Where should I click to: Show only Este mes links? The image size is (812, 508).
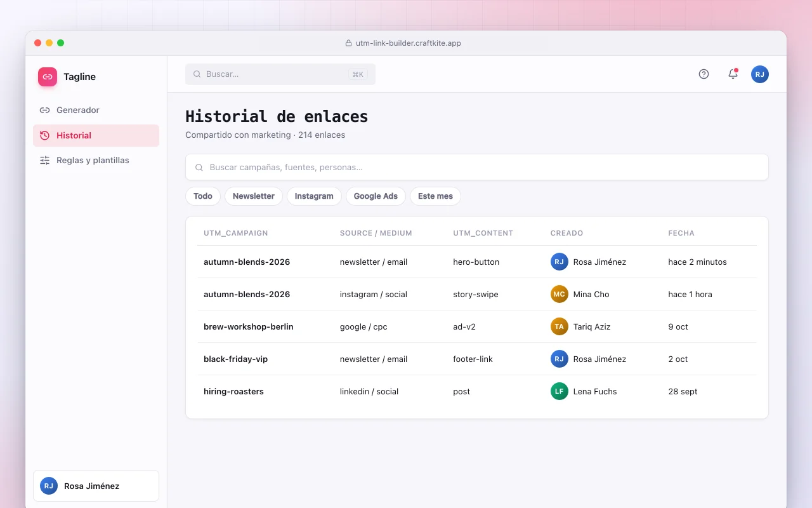click(435, 196)
